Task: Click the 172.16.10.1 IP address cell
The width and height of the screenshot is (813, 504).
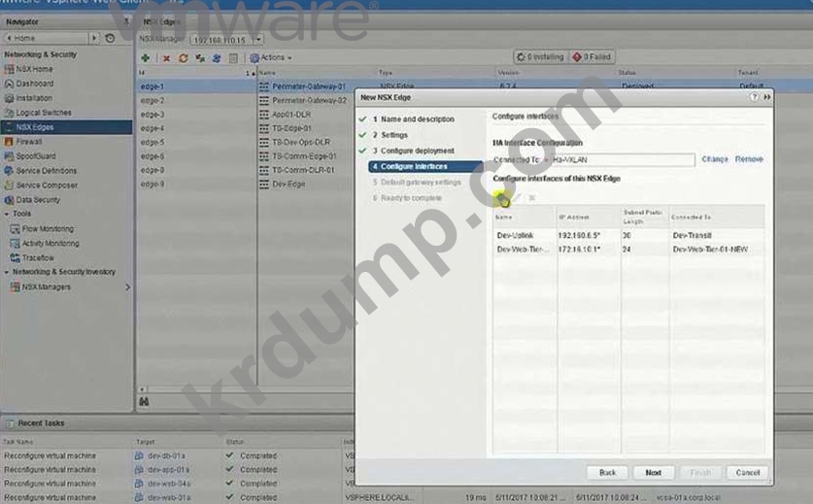Action: pos(579,250)
